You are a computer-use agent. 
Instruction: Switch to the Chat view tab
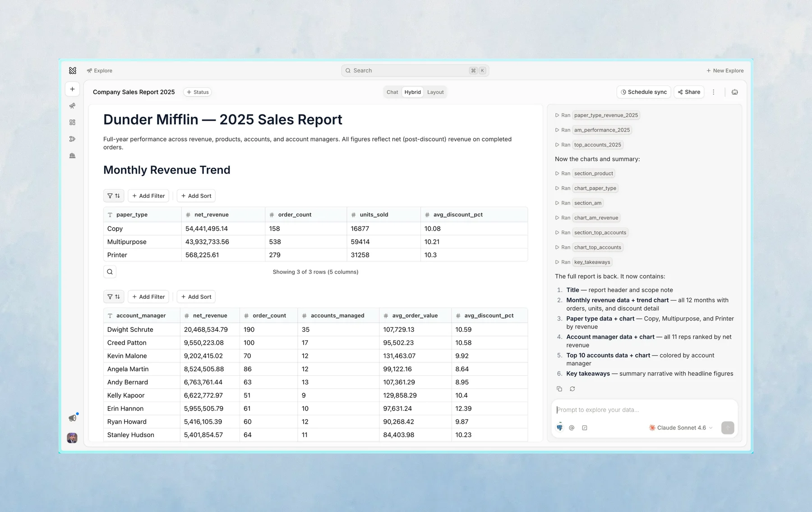[x=392, y=92]
